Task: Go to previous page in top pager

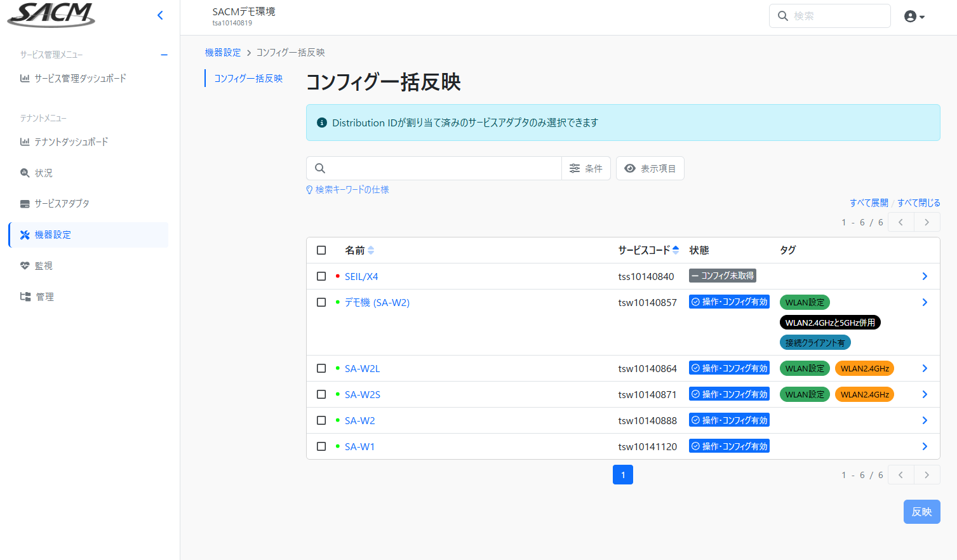Action: [901, 222]
